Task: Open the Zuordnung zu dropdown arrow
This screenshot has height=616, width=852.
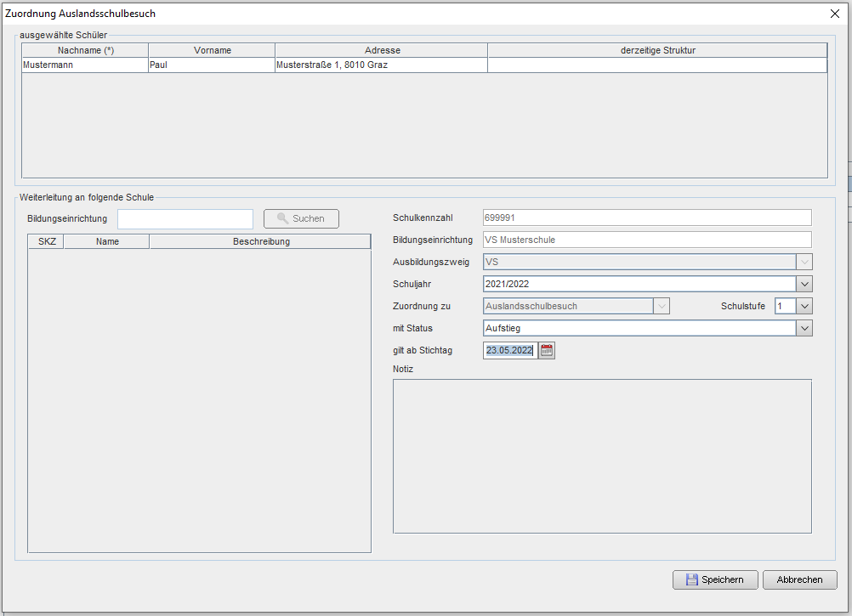Action: tap(662, 306)
